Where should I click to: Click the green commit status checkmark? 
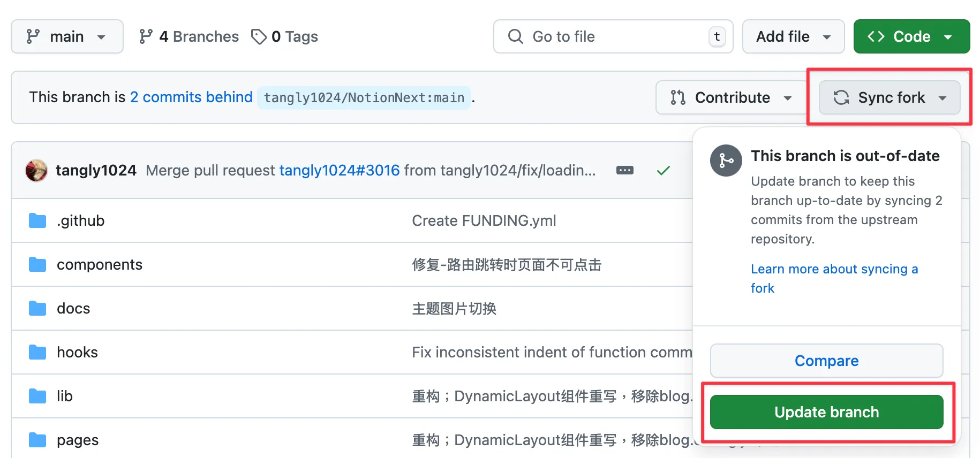click(x=664, y=171)
